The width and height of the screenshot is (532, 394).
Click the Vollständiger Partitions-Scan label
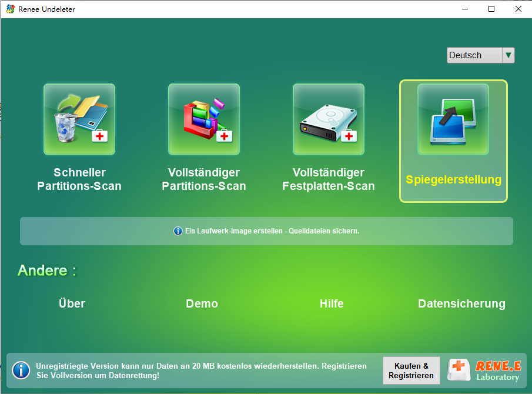(204, 179)
